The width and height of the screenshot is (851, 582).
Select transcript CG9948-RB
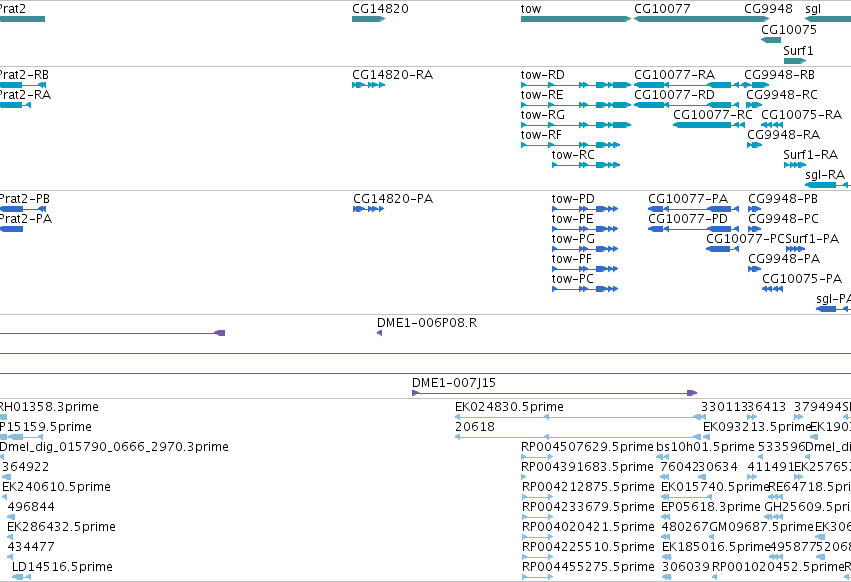(x=757, y=85)
